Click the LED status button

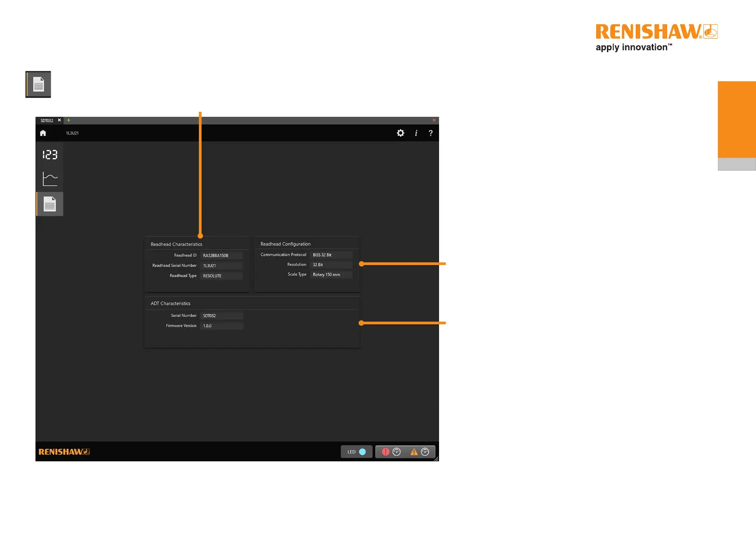click(x=356, y=452)
